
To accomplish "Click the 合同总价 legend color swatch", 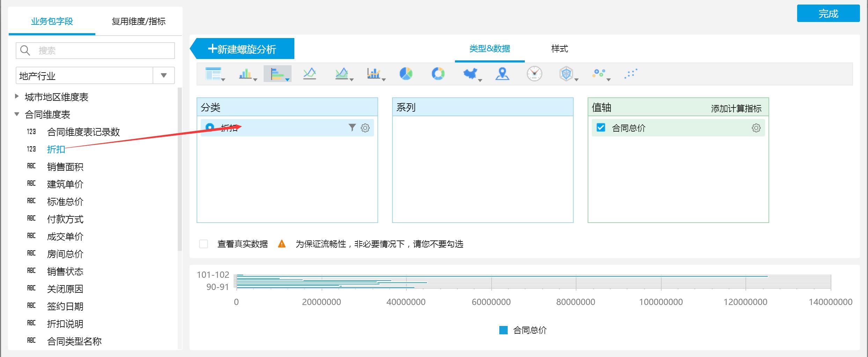I will click(x=504, y=330).
